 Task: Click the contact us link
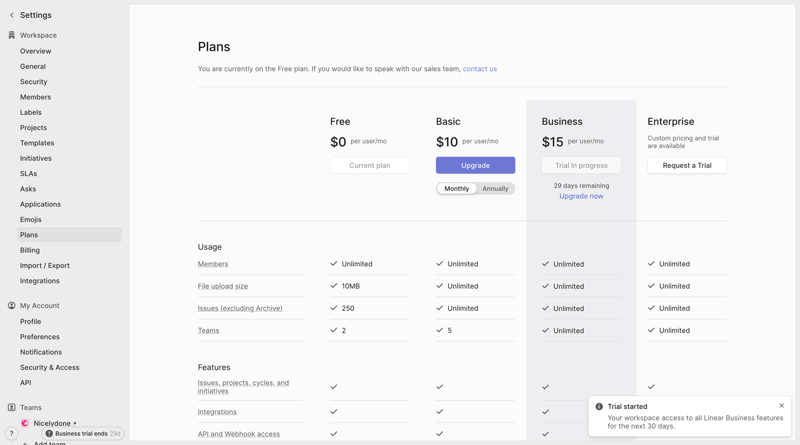480,69
